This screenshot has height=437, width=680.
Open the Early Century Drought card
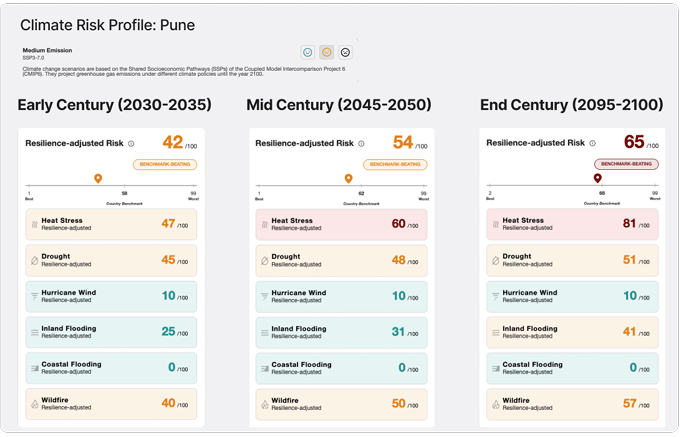[111, 260]
